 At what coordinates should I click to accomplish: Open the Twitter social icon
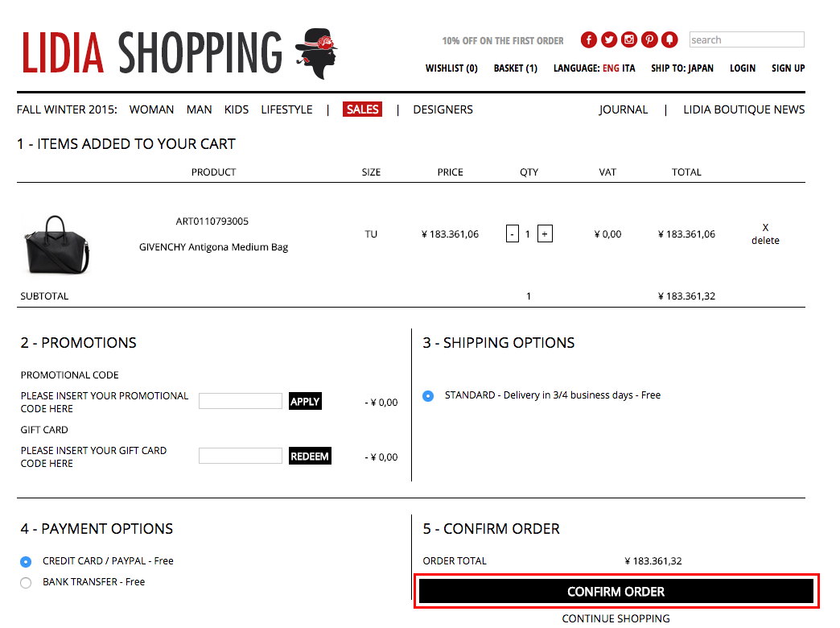pyautogui.click(x=608, y=39)
